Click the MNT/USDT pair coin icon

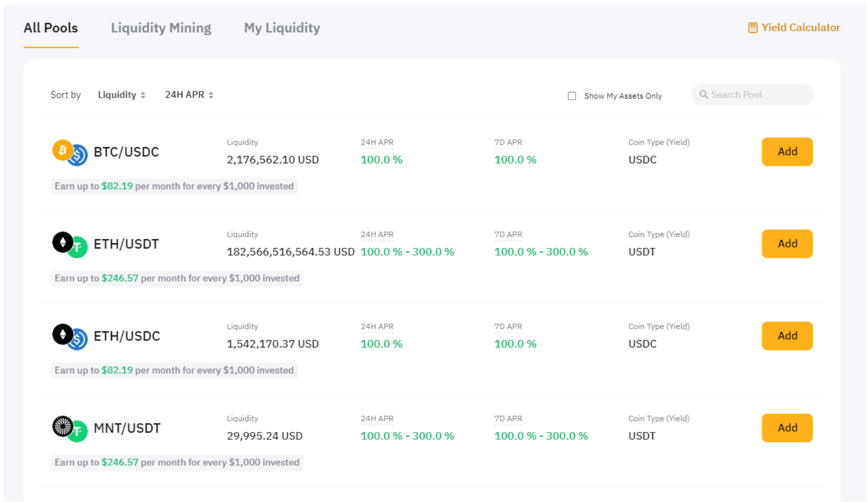[x=69, y=429]
